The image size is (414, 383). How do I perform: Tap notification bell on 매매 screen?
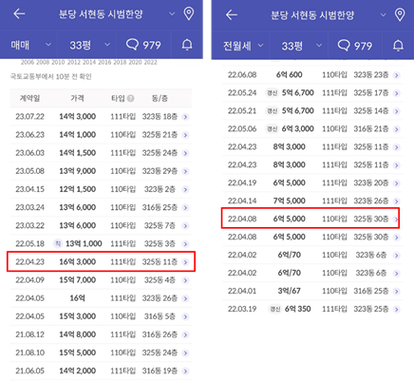pos(187,45)
